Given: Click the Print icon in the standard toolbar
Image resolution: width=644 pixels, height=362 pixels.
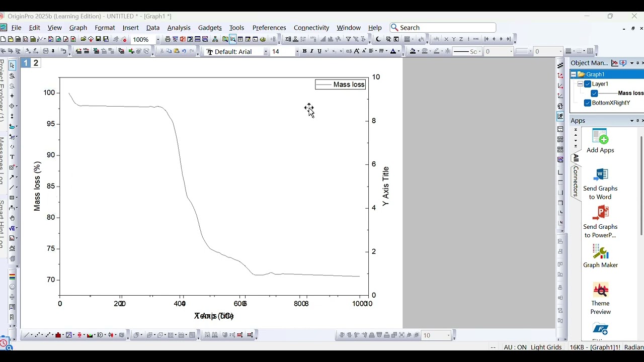Looking at the screenshot, I should tap(168, 39).
